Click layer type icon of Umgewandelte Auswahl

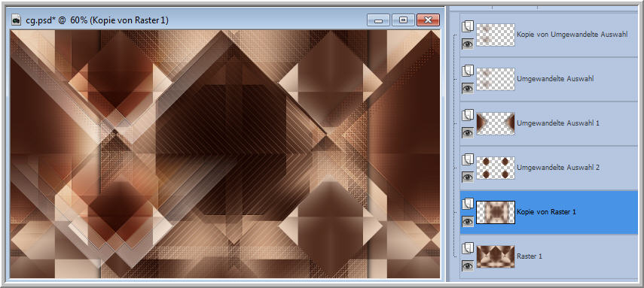click(x=468, y=71)
